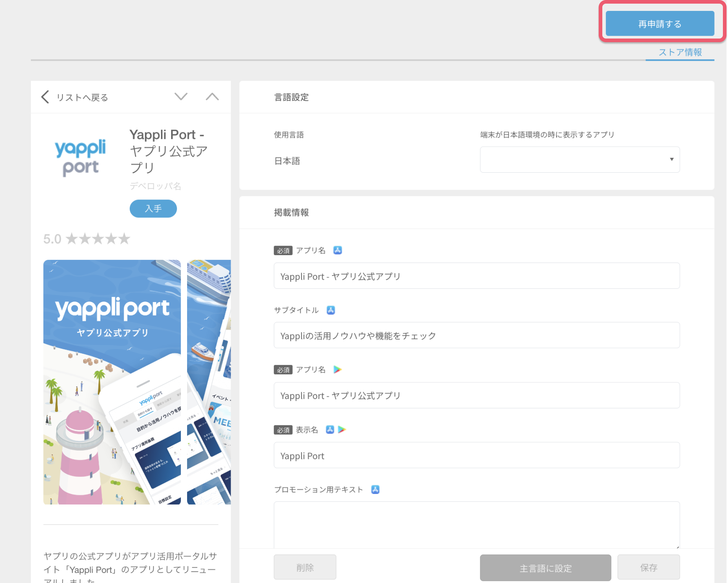Open the first yappli port screenshot
This screenshot has width=728, height=583.
click(x=112, y=382)
